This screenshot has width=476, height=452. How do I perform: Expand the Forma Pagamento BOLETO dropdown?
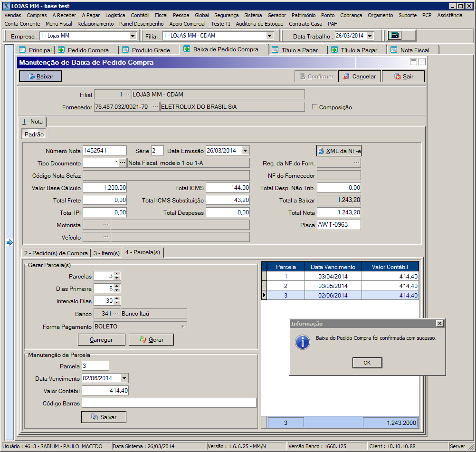pyautogui.click(x=183, y=327)
